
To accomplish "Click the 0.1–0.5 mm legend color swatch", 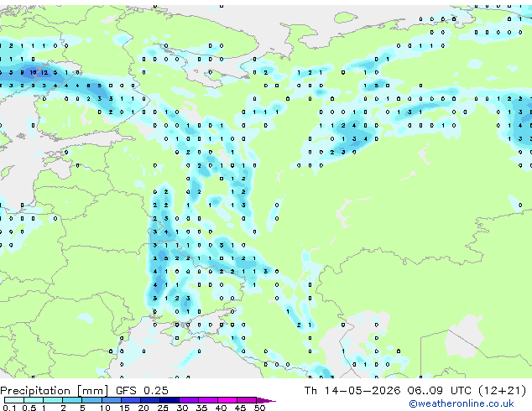I will (x=14, y=400).
